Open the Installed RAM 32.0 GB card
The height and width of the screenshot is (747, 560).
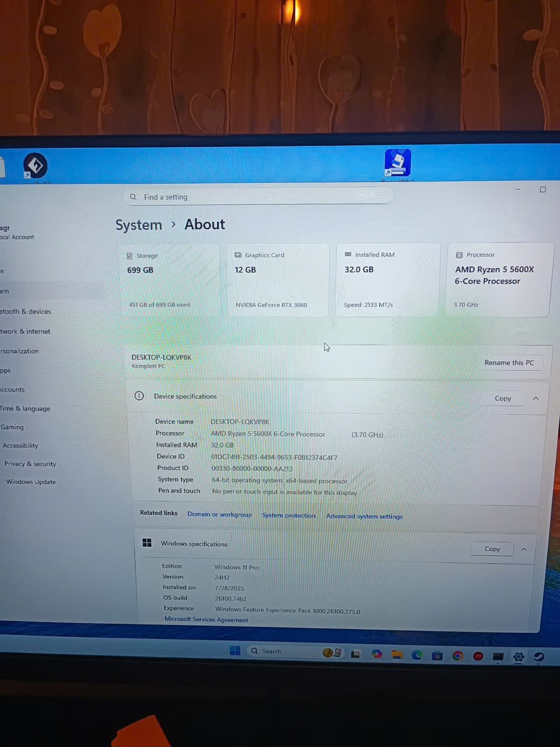click(387, 280)
